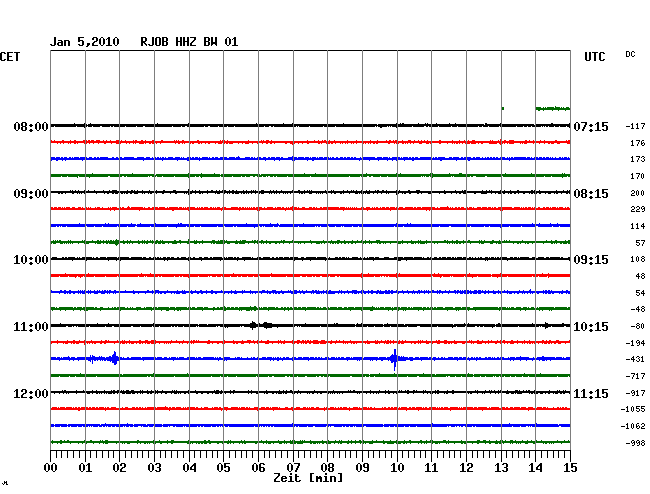The height and width of the screenshot is (494, 650).
Task: Click the DC value '114'
Action: [638, 226]
